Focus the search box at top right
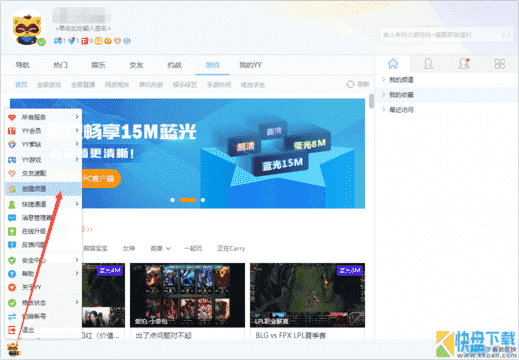The image size is (519, 360). pos(446,35)
